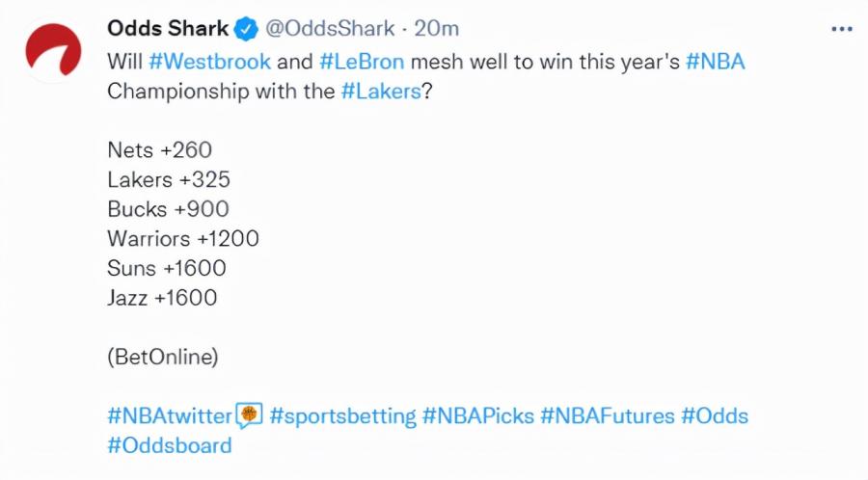This screenshot has height=480, width=868.
Task: Click the Nets +260 odds line
Action: [159, 149]
